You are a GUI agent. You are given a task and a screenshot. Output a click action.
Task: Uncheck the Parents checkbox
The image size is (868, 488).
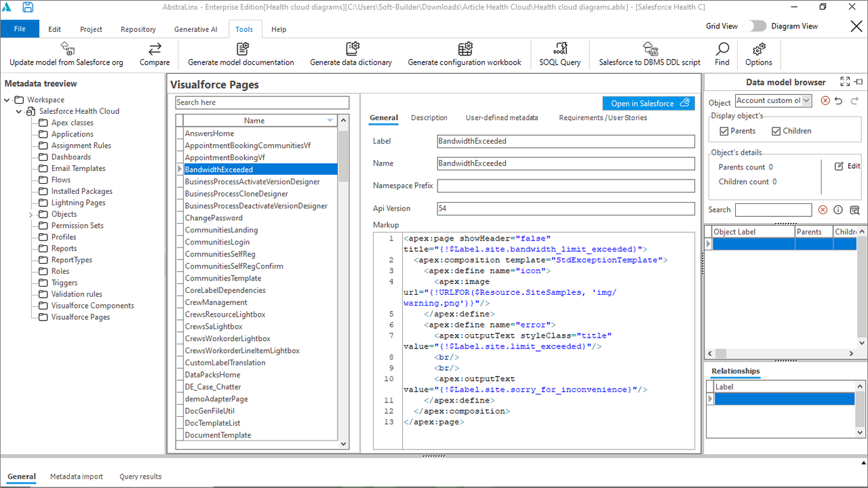point(724,131)
